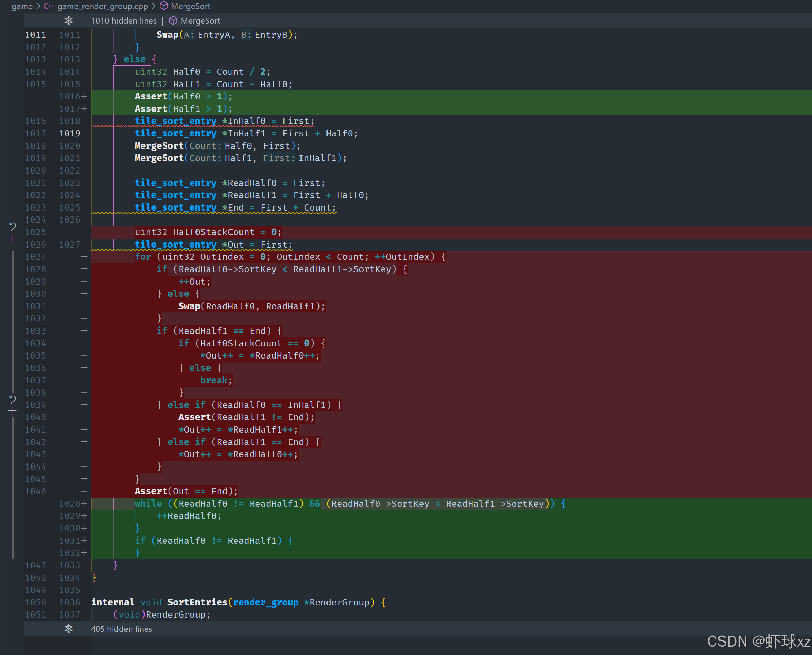This screenshot has width=812, height=655.
Task: Click the revert arrow next to line 1025
Action: (x=12, y=227)
